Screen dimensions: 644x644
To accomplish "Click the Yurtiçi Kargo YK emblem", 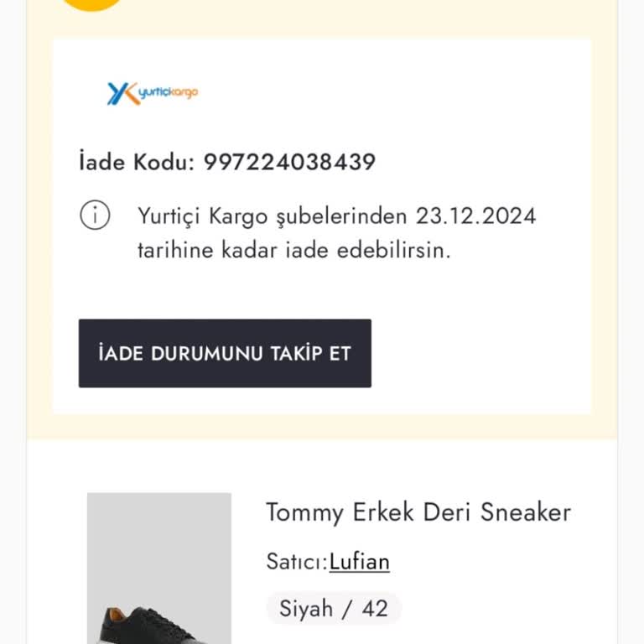I will tap(122, 93).
